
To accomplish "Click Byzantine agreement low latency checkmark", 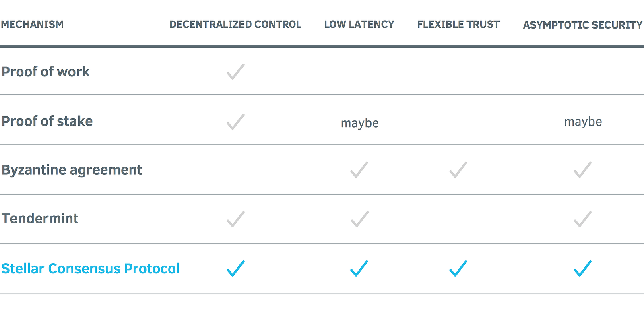I will 359,170.
